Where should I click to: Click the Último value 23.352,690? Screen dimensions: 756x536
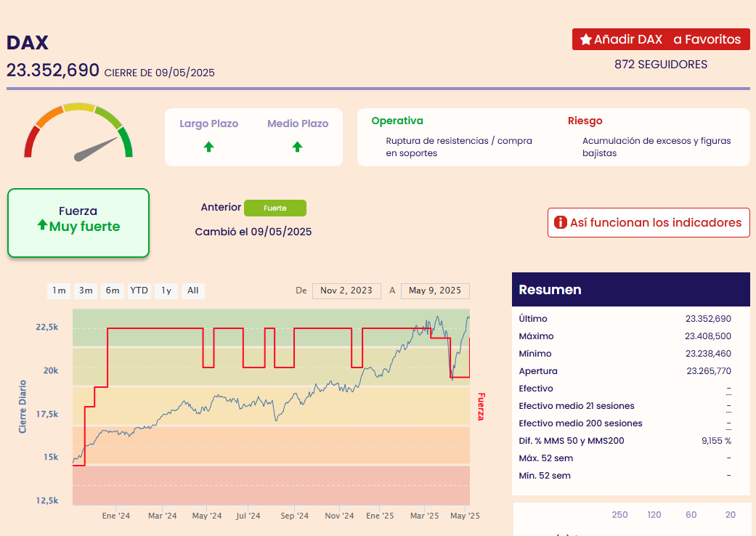point(708,319)
